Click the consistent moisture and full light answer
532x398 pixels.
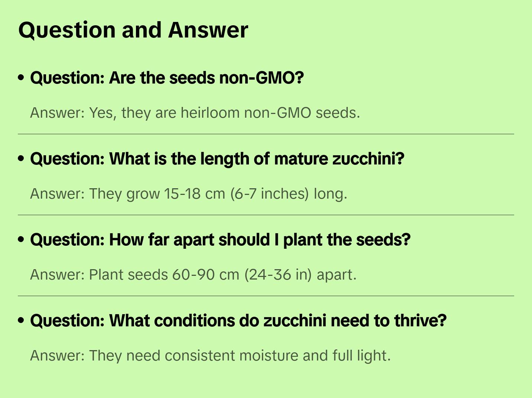coord(210,356)
